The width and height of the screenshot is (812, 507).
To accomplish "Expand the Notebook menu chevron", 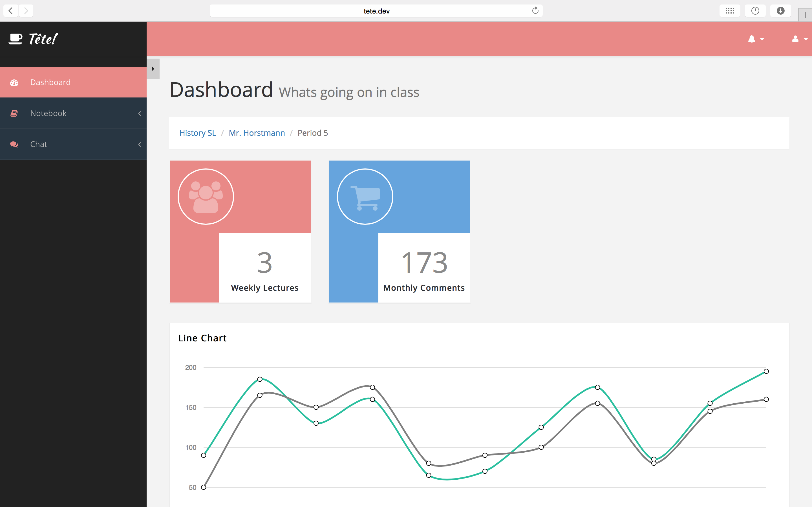I will click(140, 113).
